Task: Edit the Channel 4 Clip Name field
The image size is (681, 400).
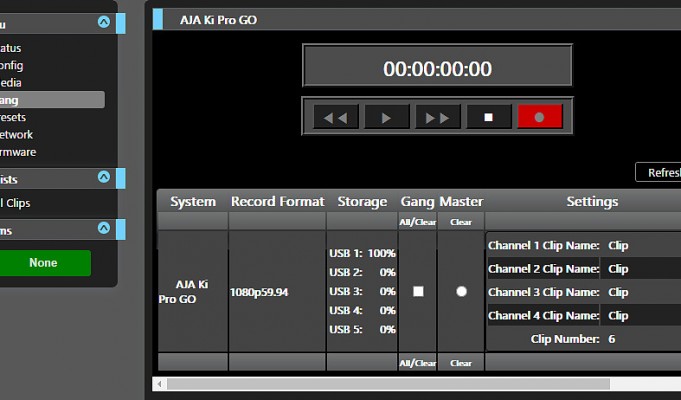Action: (641, 316)
